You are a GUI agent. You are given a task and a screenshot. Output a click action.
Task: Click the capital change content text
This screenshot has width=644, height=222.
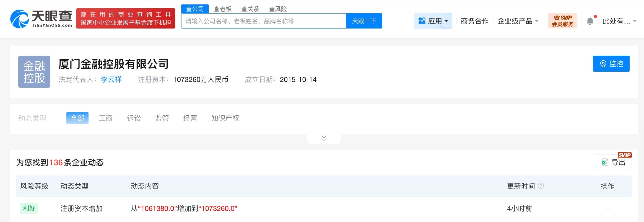click(184, 208)
